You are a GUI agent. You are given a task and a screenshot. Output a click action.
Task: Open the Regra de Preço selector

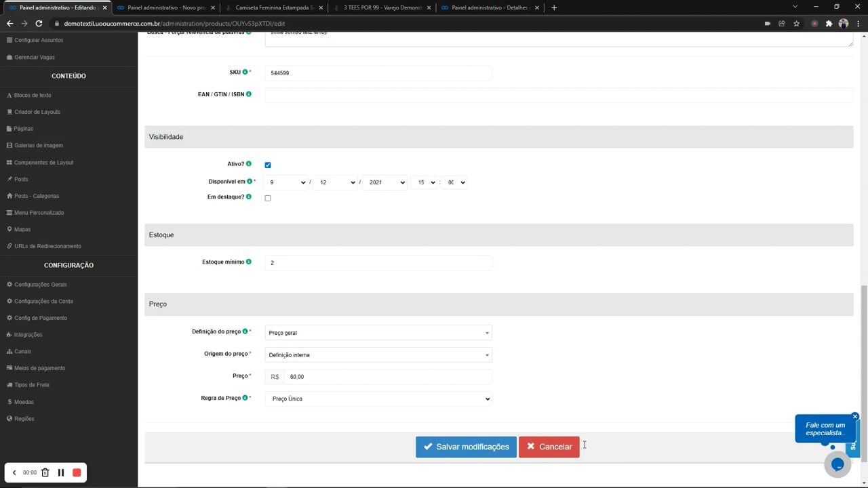[x=378, y=399]
